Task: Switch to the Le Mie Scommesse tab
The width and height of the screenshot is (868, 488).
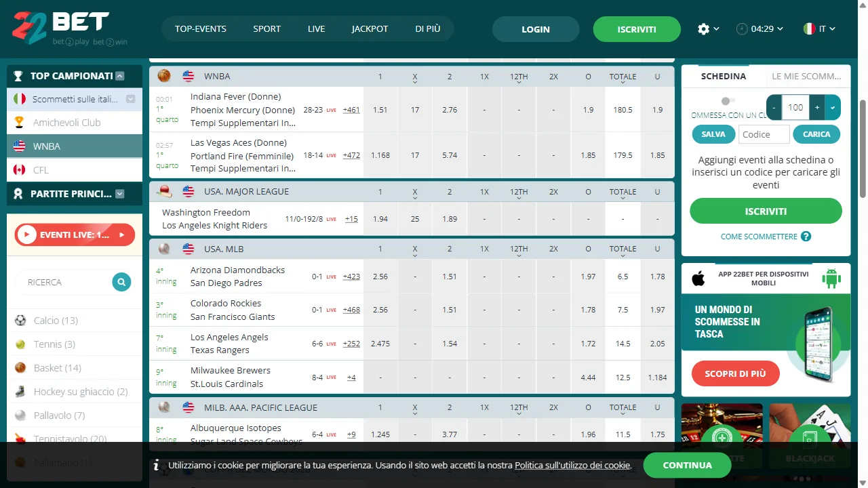Action: (807, 77)
